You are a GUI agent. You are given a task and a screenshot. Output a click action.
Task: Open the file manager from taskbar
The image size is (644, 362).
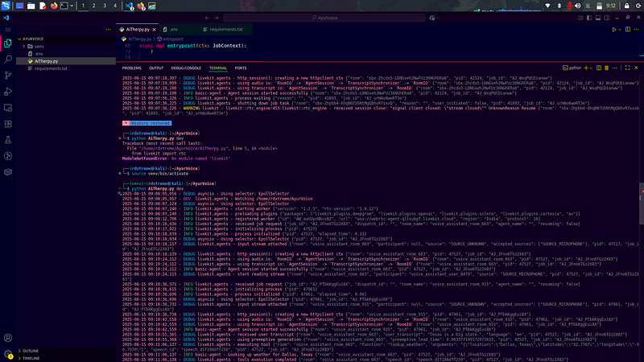click(31, 6)
